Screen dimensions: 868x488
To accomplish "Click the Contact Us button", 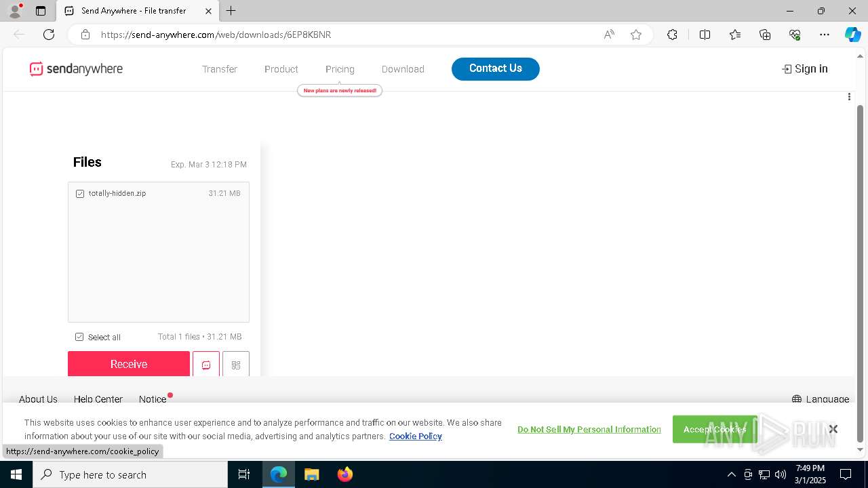I will (496, 68).
